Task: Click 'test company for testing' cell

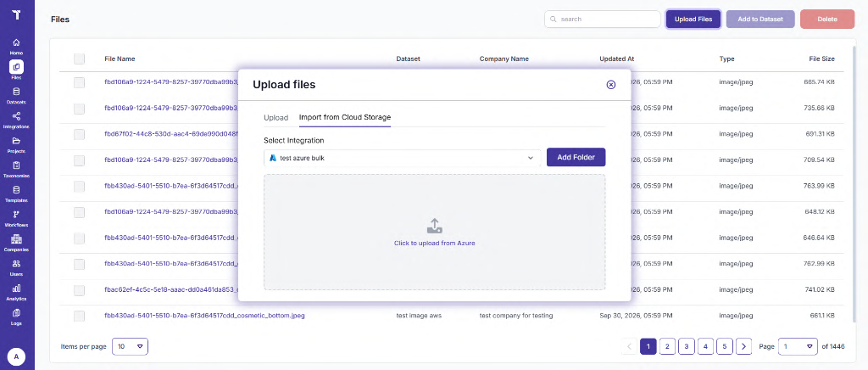Action: pos(516,317)
